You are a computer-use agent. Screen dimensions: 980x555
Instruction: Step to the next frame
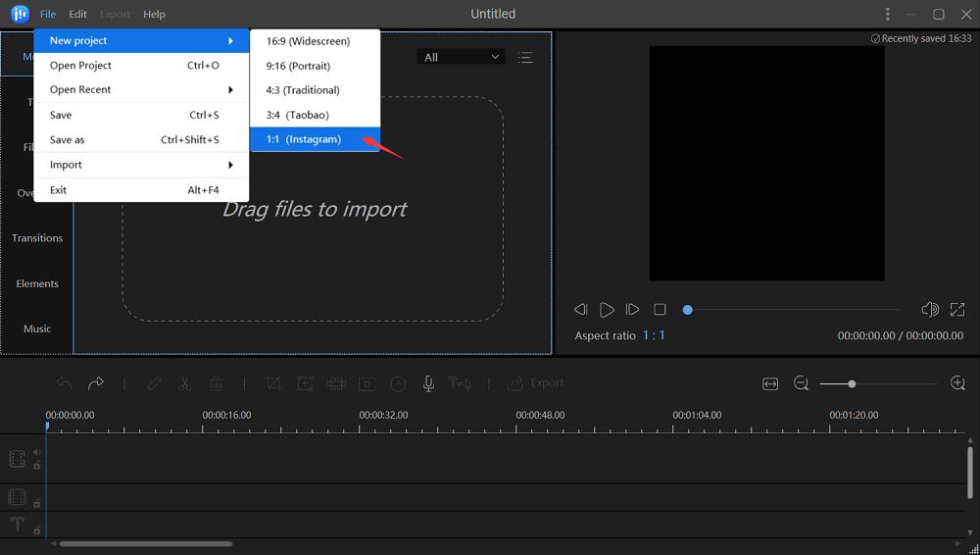click(632, 309)
